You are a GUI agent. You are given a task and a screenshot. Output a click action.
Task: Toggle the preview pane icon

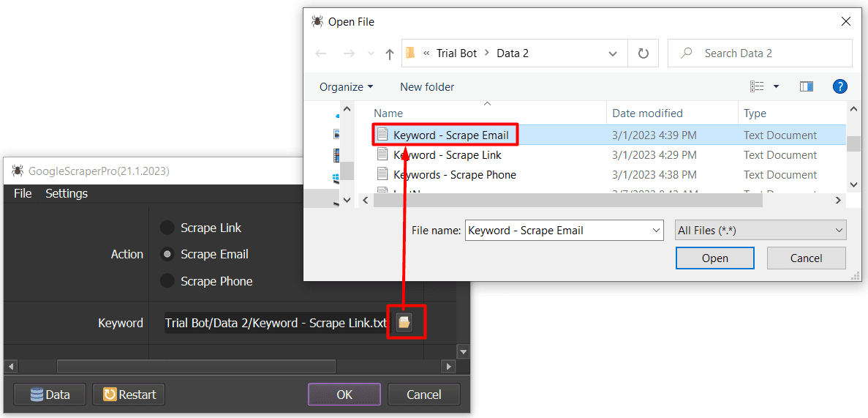pyautogui.click(x=807, y=86)
